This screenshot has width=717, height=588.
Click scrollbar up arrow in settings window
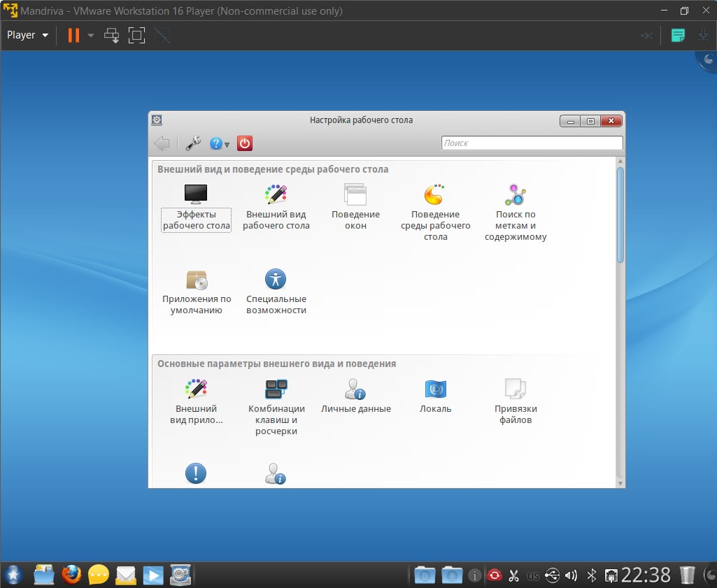click(x=620, y=162)
